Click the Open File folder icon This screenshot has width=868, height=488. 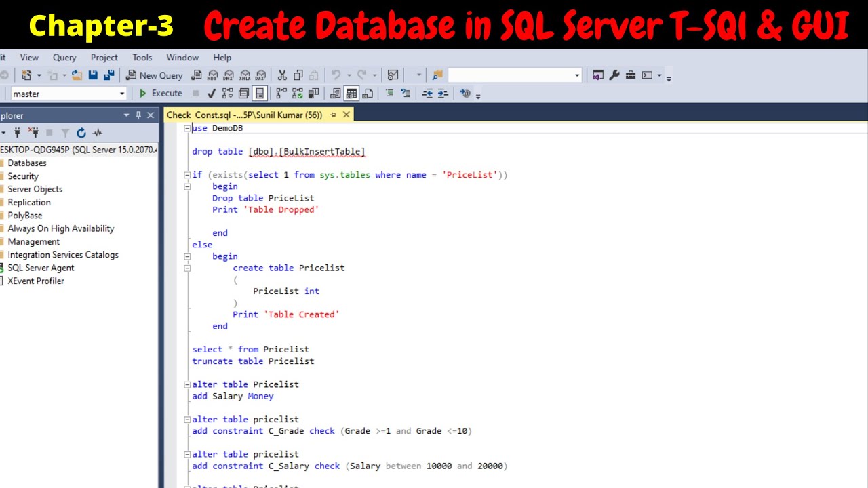(77, 75)
